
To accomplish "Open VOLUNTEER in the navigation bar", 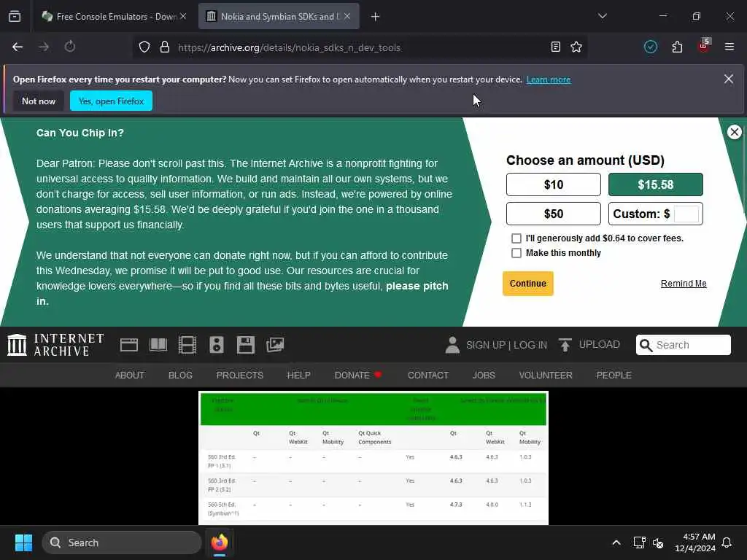I will pyautogui.click(x=546, y=376).
